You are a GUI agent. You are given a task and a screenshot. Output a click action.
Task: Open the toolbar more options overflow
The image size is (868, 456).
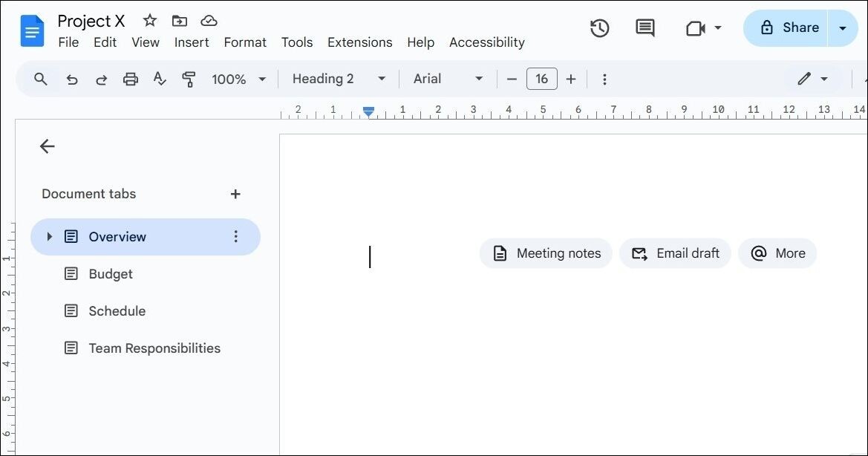click(604, 79)
